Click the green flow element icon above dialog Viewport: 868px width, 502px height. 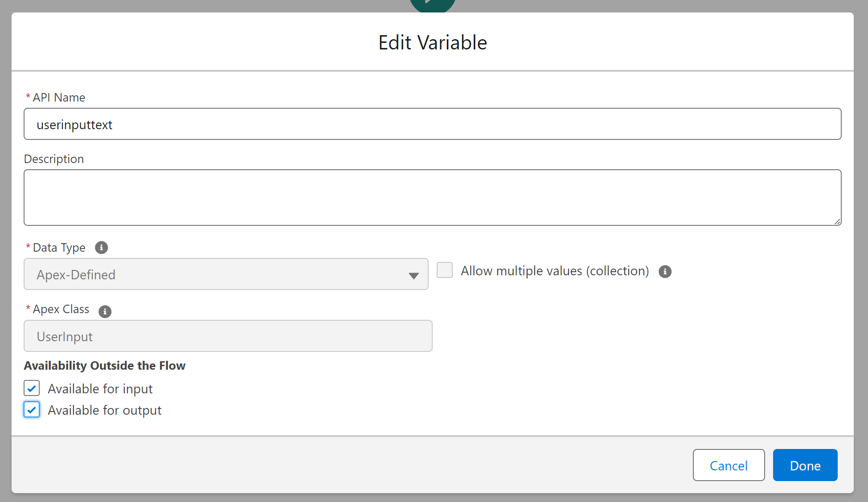click(x=432, y=4)
